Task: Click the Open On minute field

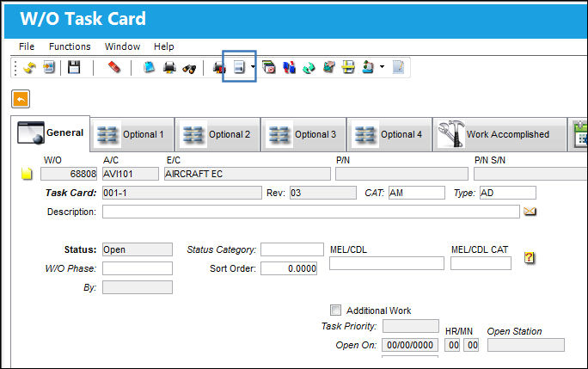Action: click(471, 345)
